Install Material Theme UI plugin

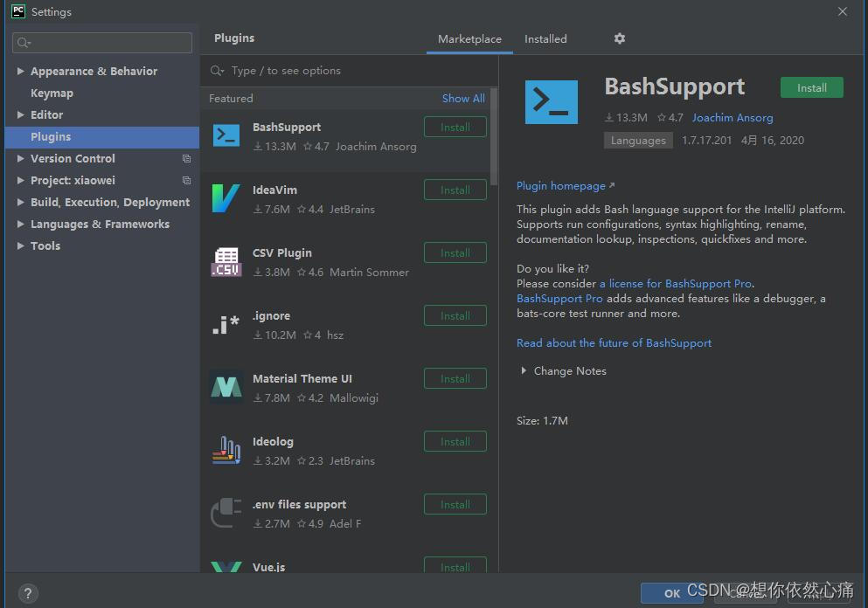(x=455, y=378)
